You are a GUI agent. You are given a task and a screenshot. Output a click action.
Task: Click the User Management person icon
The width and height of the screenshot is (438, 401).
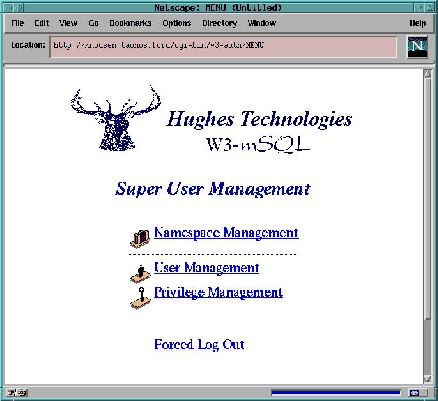tap(140, 274)
